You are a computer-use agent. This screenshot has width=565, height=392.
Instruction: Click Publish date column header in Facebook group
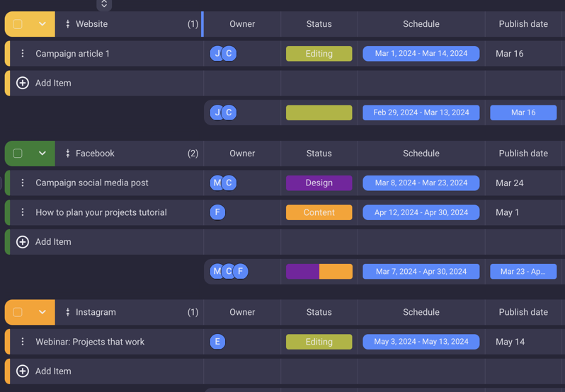523,154
